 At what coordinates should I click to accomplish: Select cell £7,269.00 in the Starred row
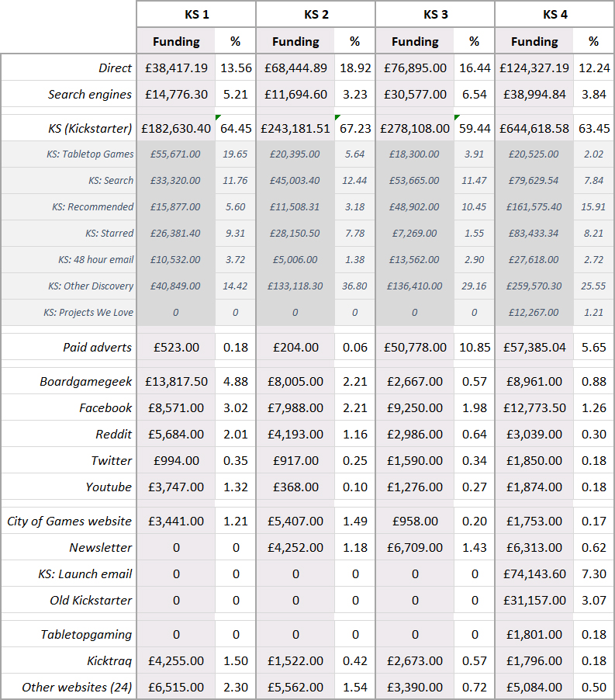pyautogui.click(x=414, y=233)
